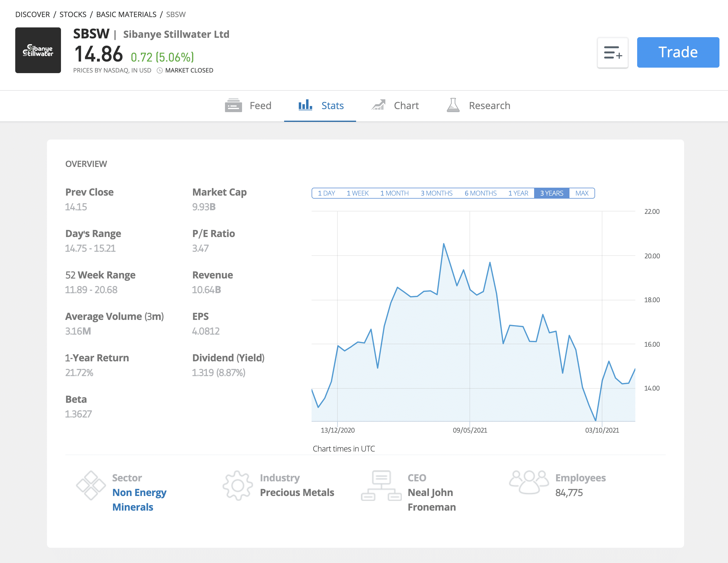
Task: Click the blue Trade button
Action: pos(678,52)
